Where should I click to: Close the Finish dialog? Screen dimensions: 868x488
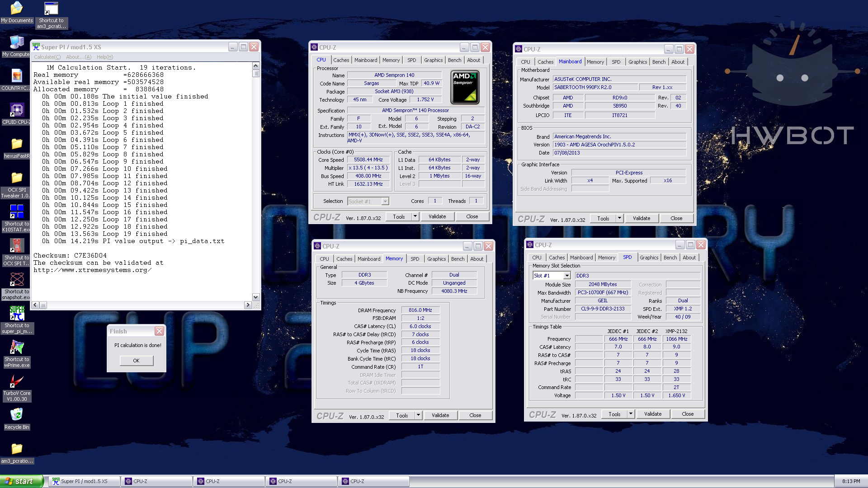pos(159,331)
